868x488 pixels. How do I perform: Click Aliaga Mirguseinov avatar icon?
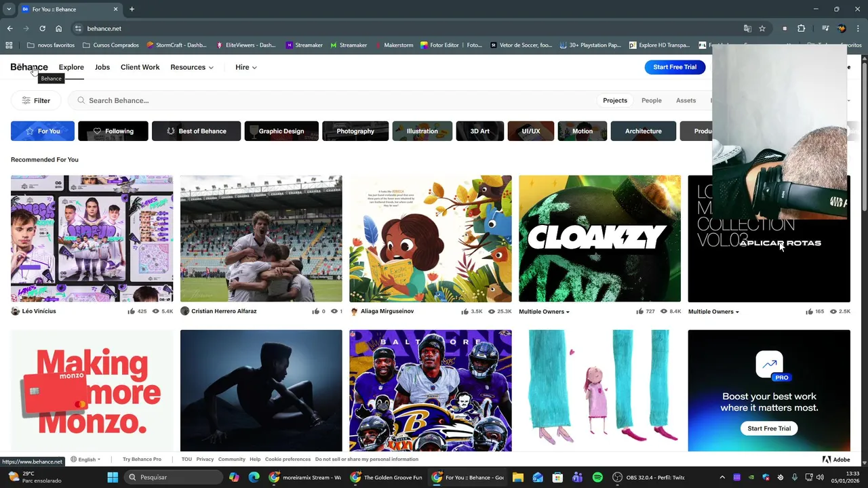coord(354,311)
